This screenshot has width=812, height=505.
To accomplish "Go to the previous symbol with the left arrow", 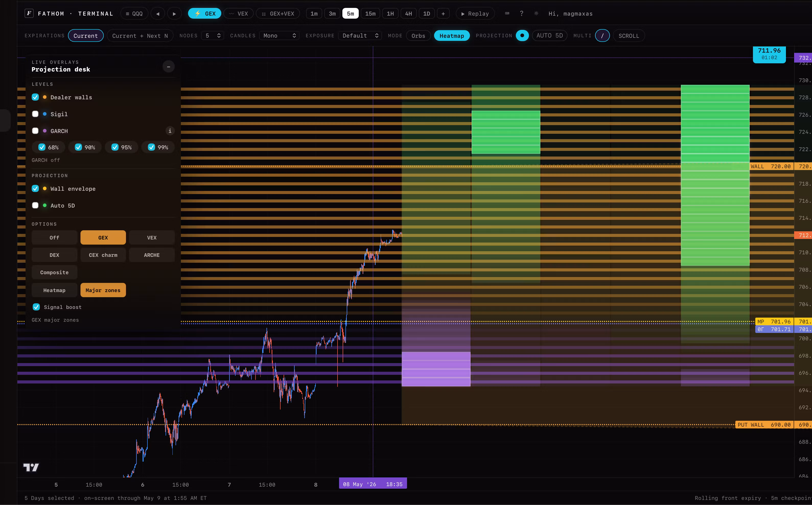I will click(158, 14).
